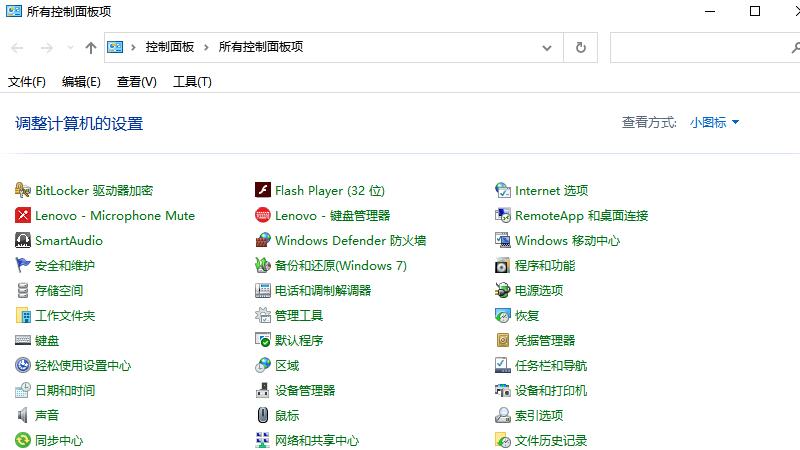Select the 同步中心 icon
The image size is (800, 450).
23,440
